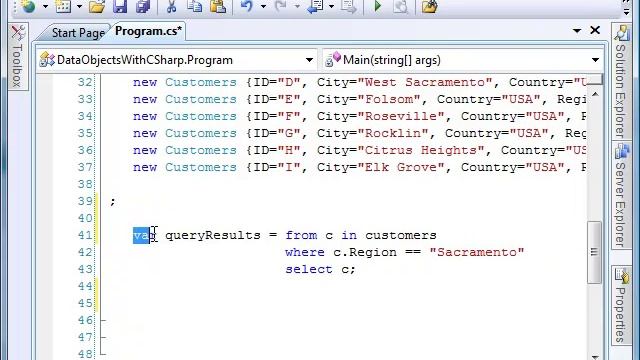This screenshot has width=640, height=360.
Task: Click the semicolon on line 39
Action: point(113,202)
